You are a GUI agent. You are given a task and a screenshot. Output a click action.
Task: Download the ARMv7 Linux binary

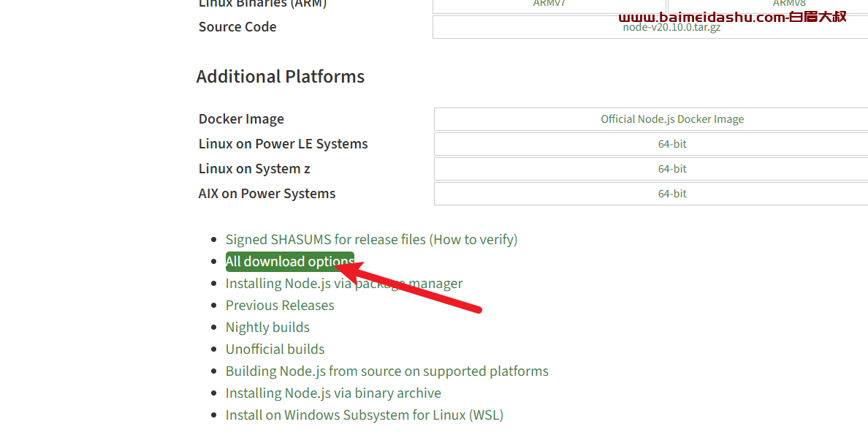[549, 4]
